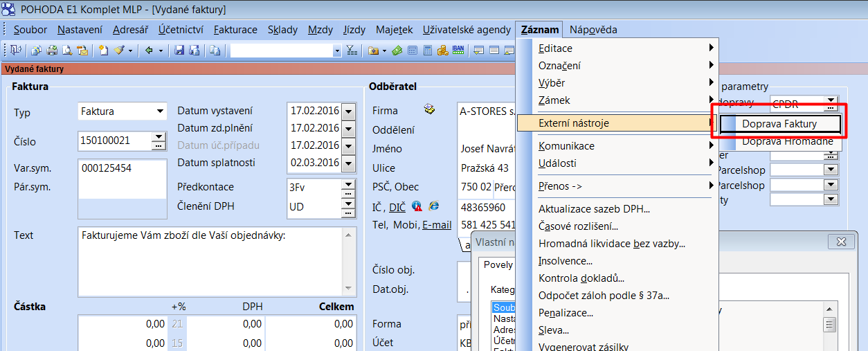This screenshot has height=351, width=868.
Task: Click the print icon in toolbar
Action: (x=52, y=50)
